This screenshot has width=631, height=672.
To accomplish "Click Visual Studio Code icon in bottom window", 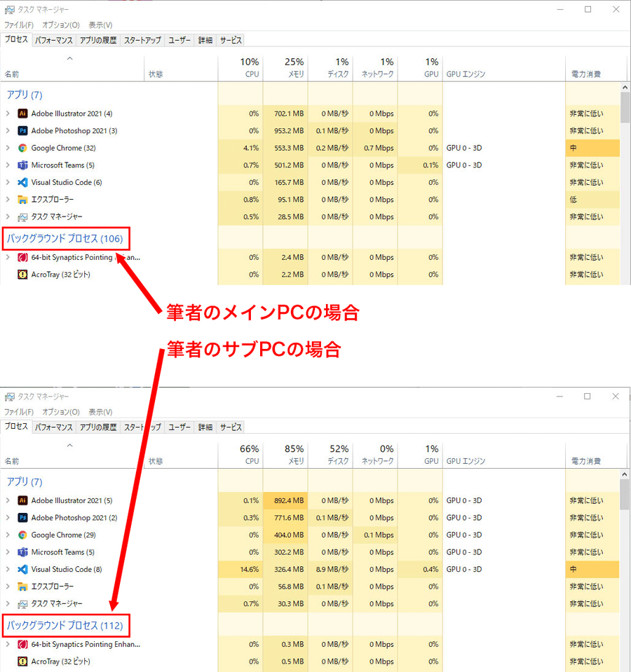I will pos(22,569).
